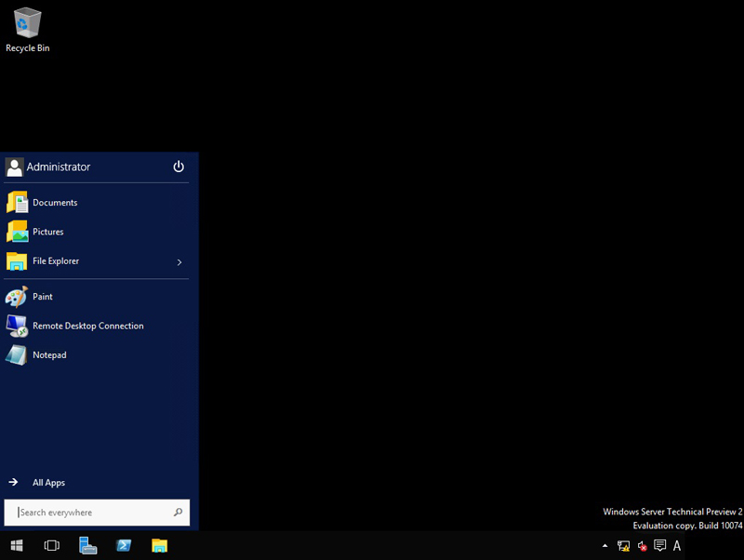
Task: Click the input language indicator A
Action: click(677, 546)
